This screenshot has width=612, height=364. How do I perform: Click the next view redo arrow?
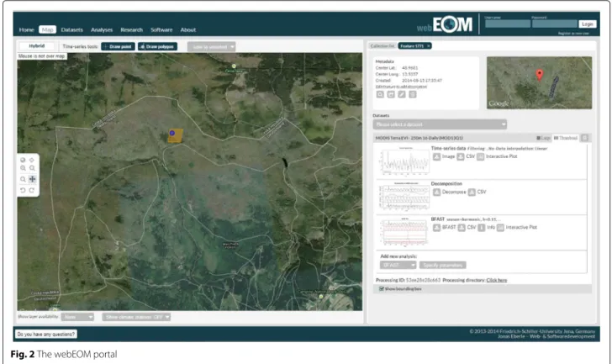[x=32, y=190]
